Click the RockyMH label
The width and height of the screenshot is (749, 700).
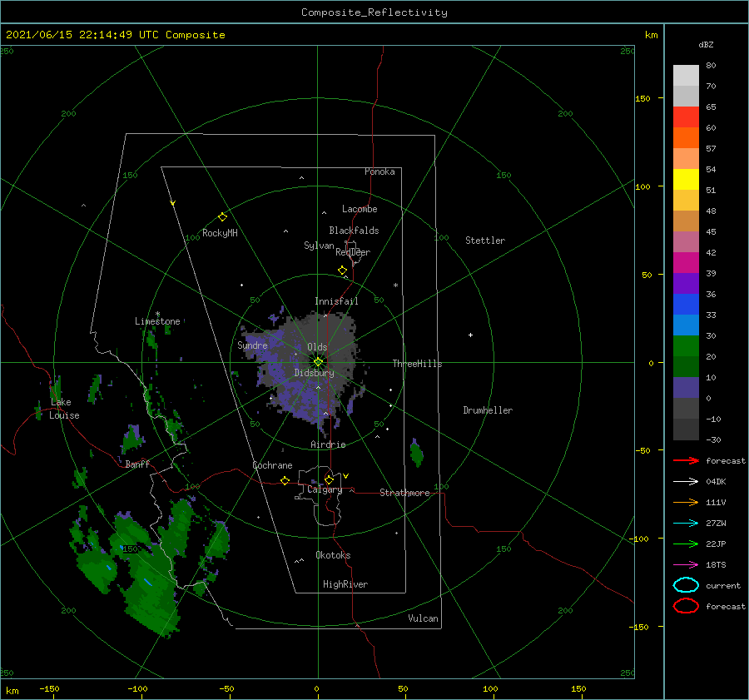click(x=220, y=233)
